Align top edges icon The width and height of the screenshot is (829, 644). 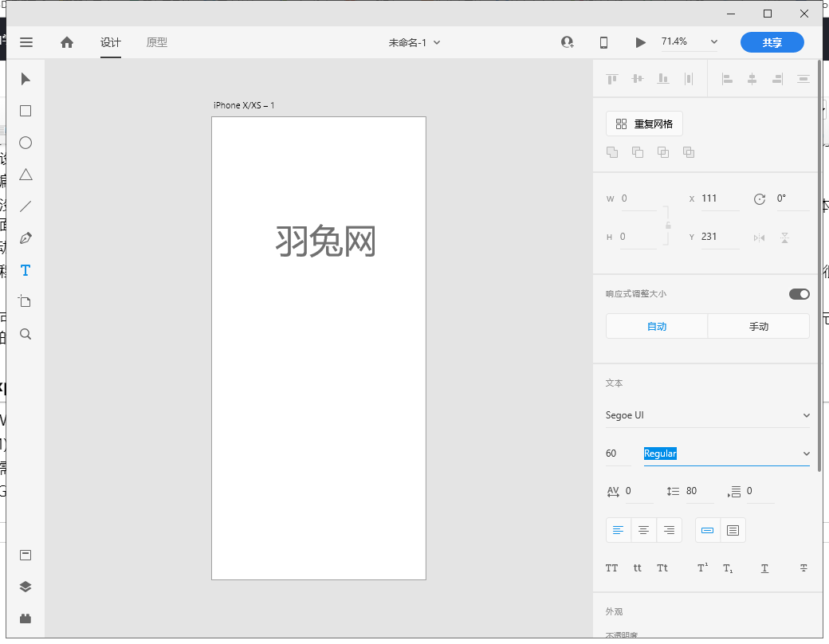(612, 80)
